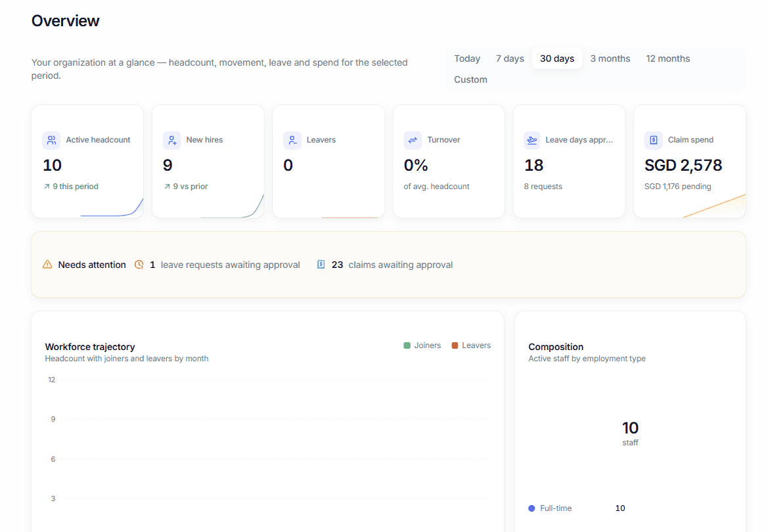The width and height of the screenshot is (768, 532).
Task: Click the blue Full-time legend dot
Action: 531,508
